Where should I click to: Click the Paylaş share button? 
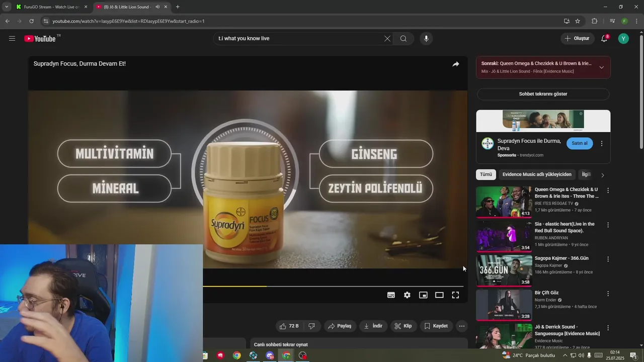pos(340,326)
